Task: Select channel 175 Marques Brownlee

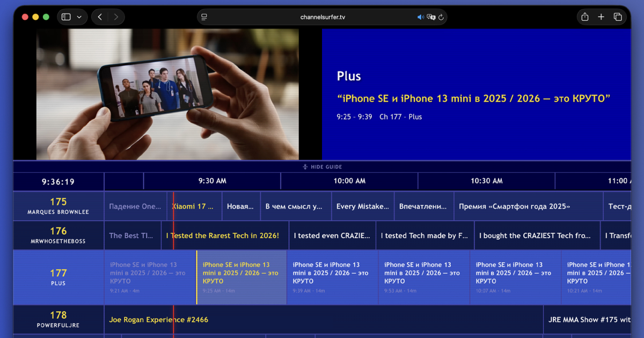Action: point(58,206)
